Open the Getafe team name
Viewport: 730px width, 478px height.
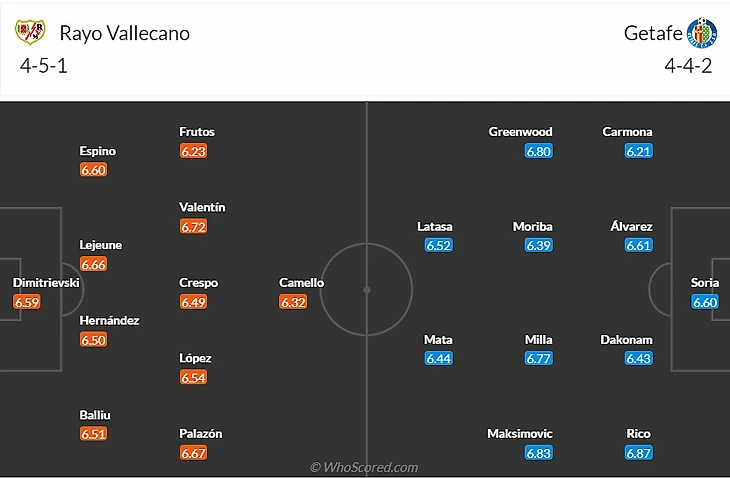click(653, 33)
